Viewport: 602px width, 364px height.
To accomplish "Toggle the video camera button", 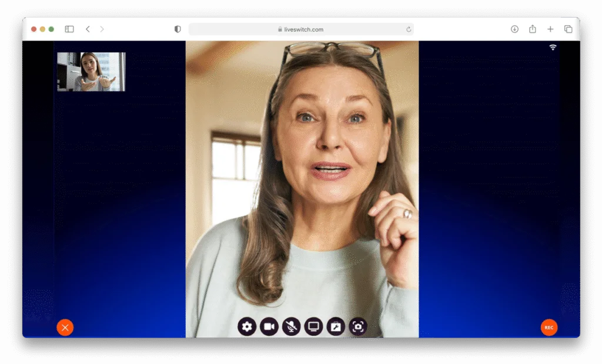I will tap(269, 327).
